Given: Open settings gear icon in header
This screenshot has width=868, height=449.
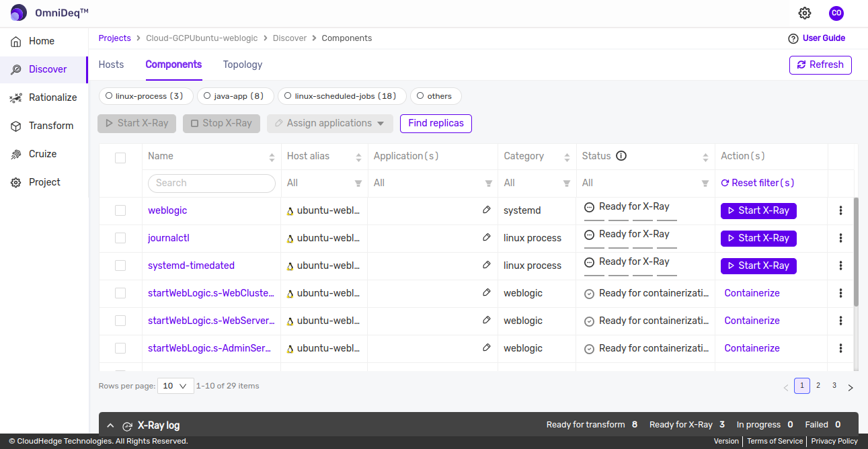Looking at the screenshot, I should [805, 13].
